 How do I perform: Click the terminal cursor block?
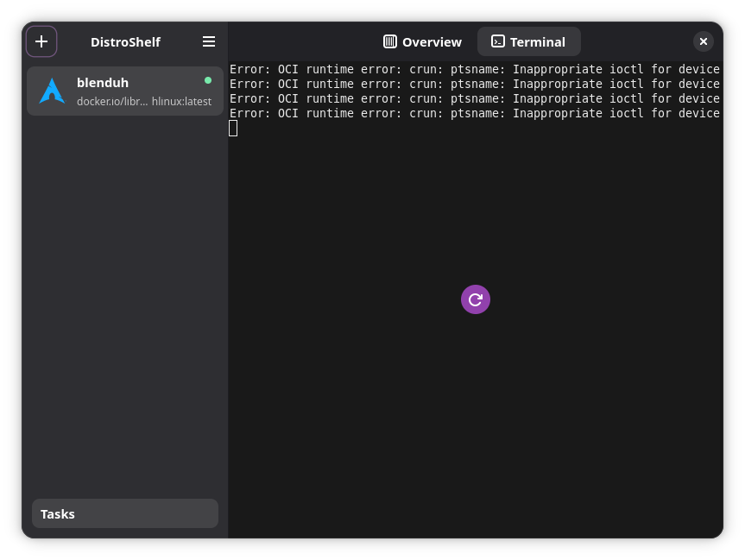233,129
